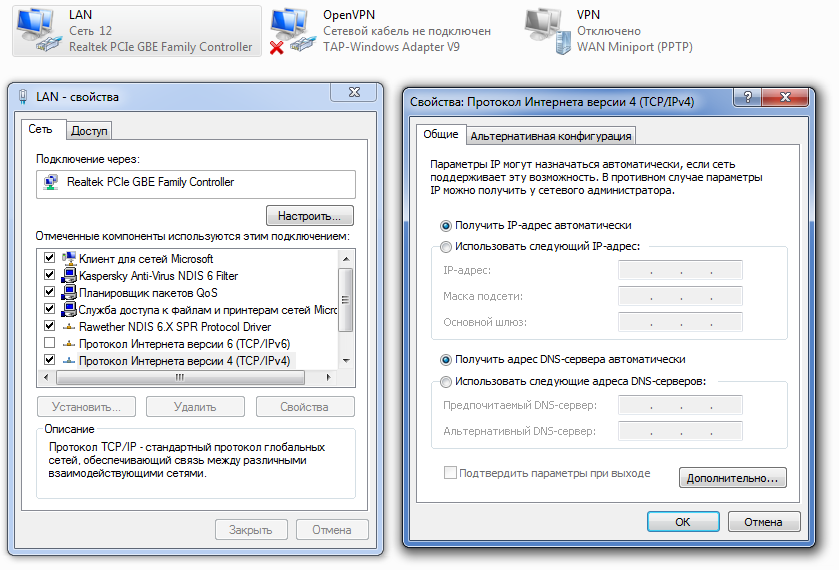Close the LAN properties window
The image size is (839, 570).
click(354, 92)
